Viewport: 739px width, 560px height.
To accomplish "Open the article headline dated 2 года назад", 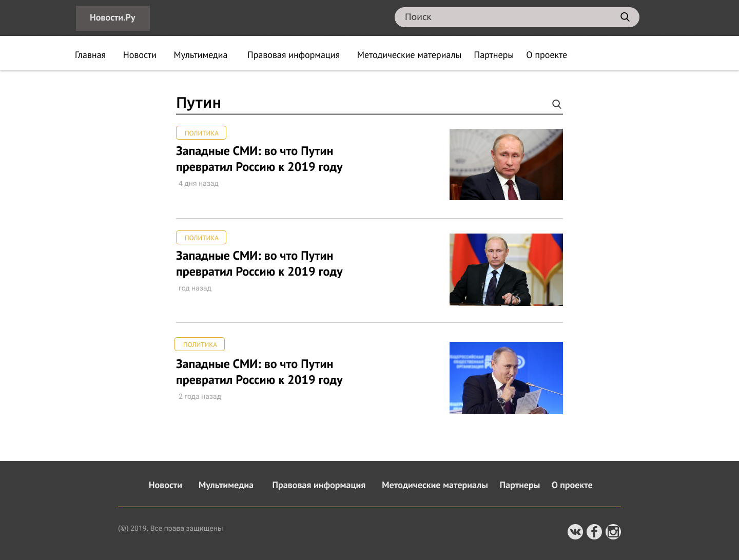I will (x=259, y=372).
